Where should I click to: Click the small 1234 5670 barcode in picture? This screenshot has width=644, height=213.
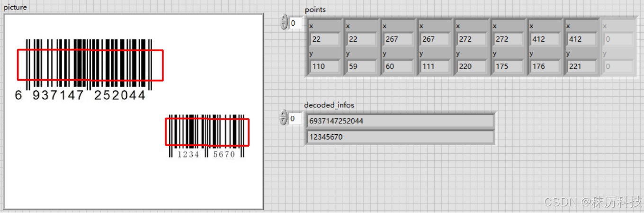(x=206, y=136)
